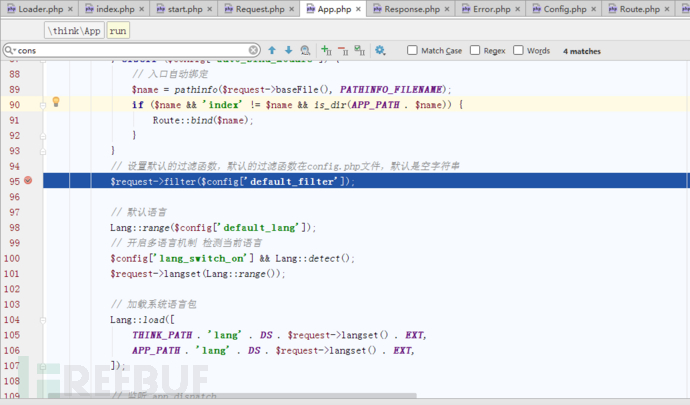Jump to next search occurrence arrow
This screenshot has height=405, width=690.
pos(288,50)
